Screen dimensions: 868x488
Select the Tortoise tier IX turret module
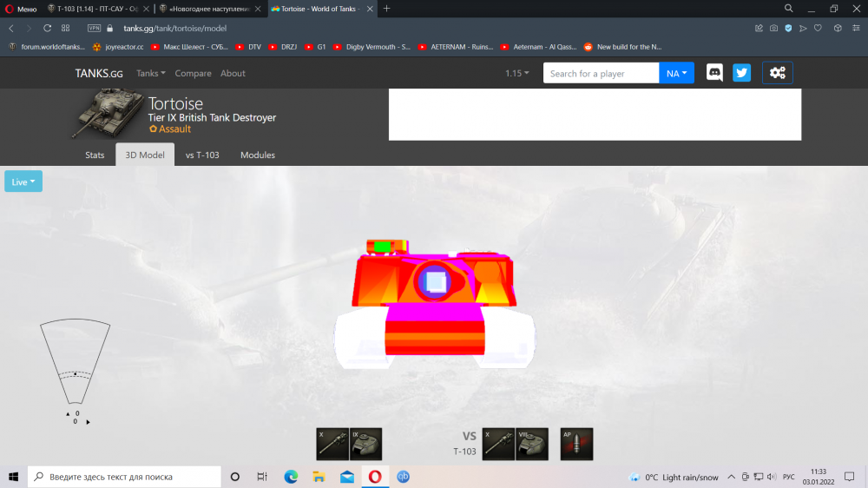click(x=366, y=444)
